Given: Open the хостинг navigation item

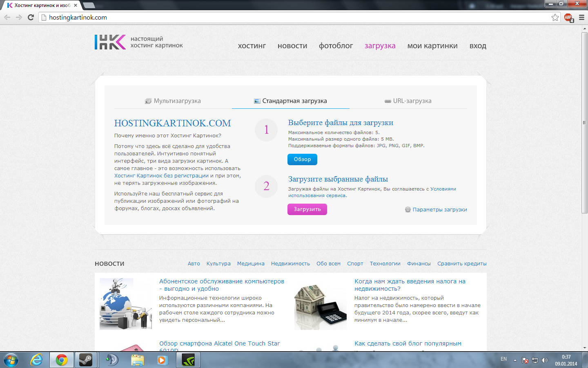Looking at the screenshot, I should [x=252, y=46].
